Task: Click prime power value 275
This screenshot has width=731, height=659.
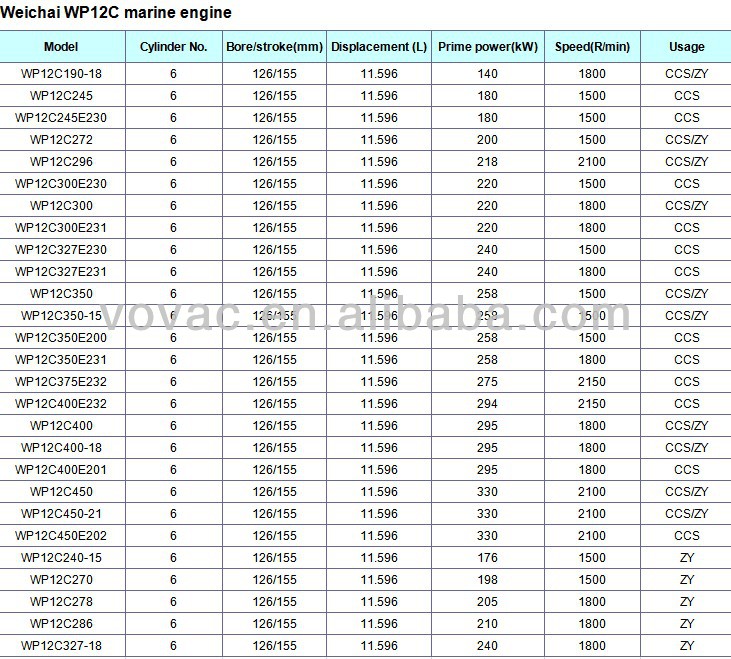Action: pyautogui.click(x=487, y=381)
